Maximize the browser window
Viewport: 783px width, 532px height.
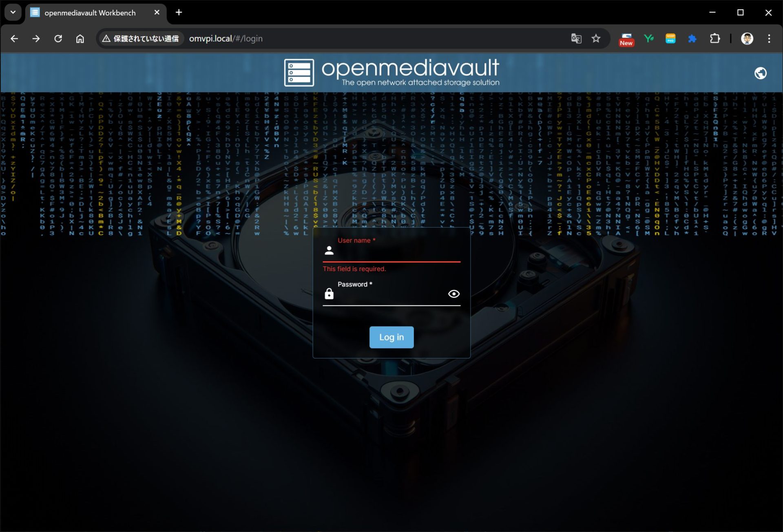click(x=741, y=13)
